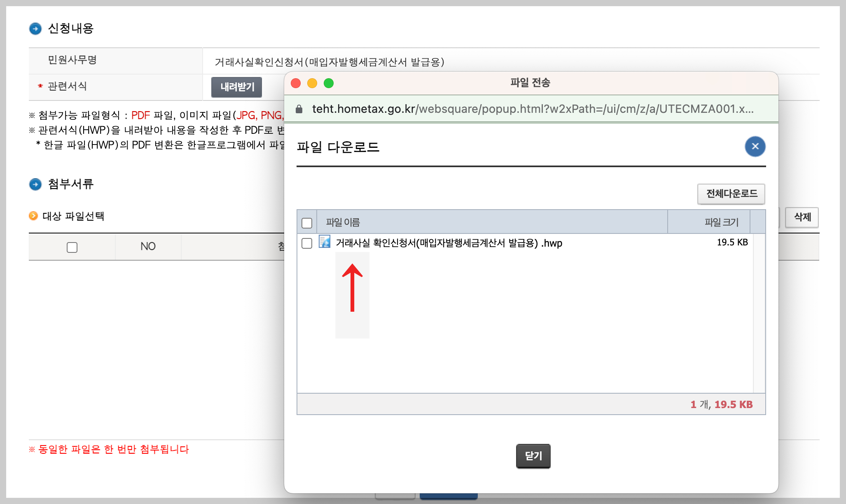Click the 파일 이름 column header
The image size is (846, 504).
(x=343, y=222)
